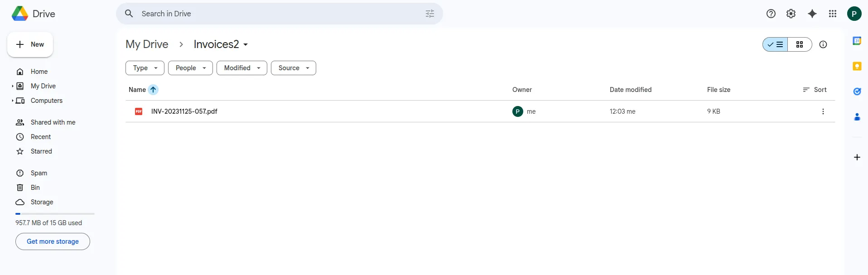The height and width of the screenshot is (275, 868).
Task: Open Google Tasks side panel icon
Action: (857, 92)
